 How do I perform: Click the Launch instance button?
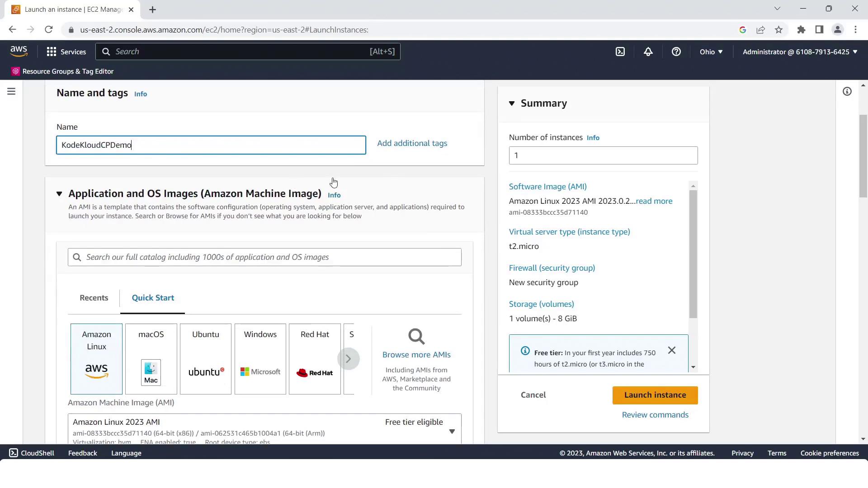pyautogui.click(x=655, y=395)
